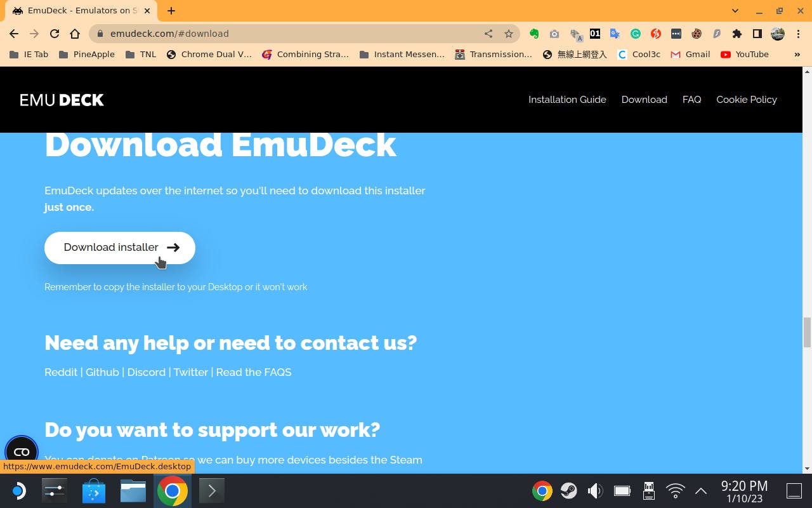Viewport: 812px width, 508px height.
Task: Switch to Chrome in taskbar
Action: 172,491
